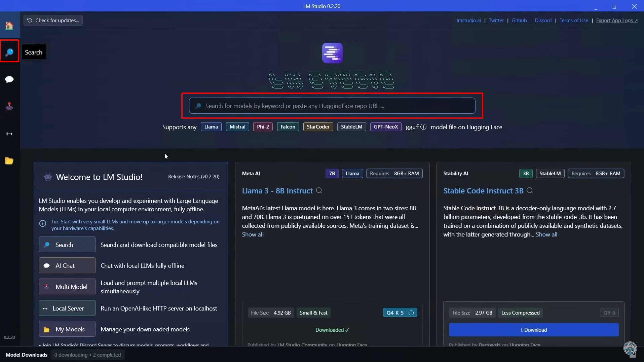Viewport: 644px width, 362px height.
Task: Click the Multi Model button in Welcome panel
Action: click(x=67, y=287)
